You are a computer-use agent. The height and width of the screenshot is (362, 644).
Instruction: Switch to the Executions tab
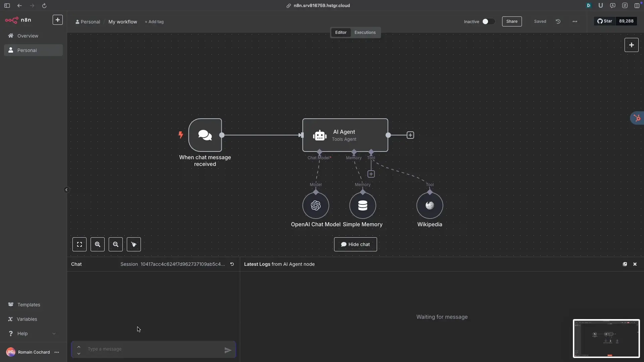[x=365, y=33]
